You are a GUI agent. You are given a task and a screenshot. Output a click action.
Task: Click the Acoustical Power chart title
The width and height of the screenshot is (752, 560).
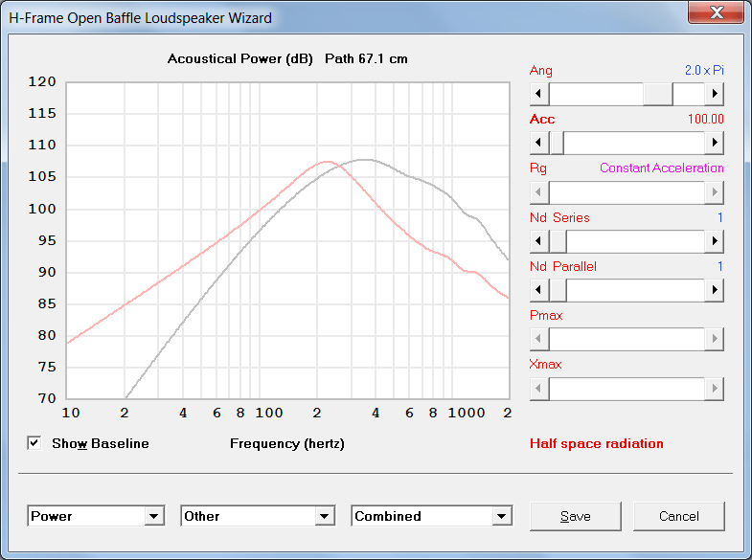pyautogui.click(x=287, y=59)
